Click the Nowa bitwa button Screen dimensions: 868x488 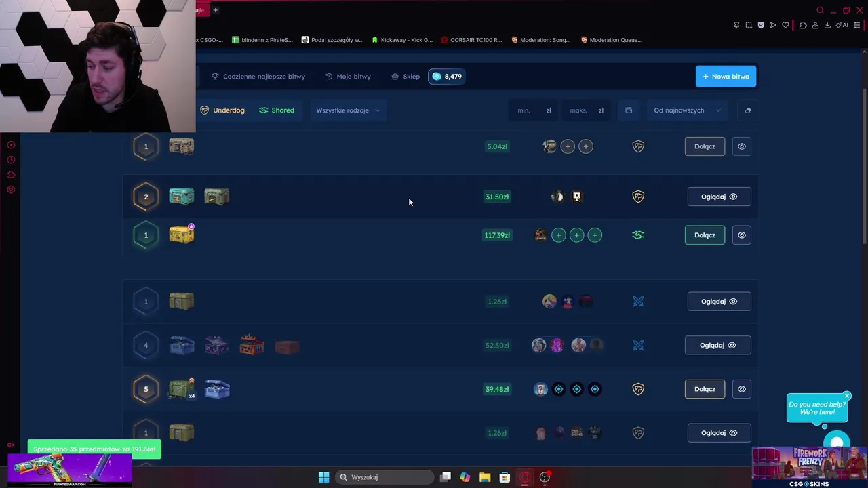pyautogui.click(x=726, y=76)
